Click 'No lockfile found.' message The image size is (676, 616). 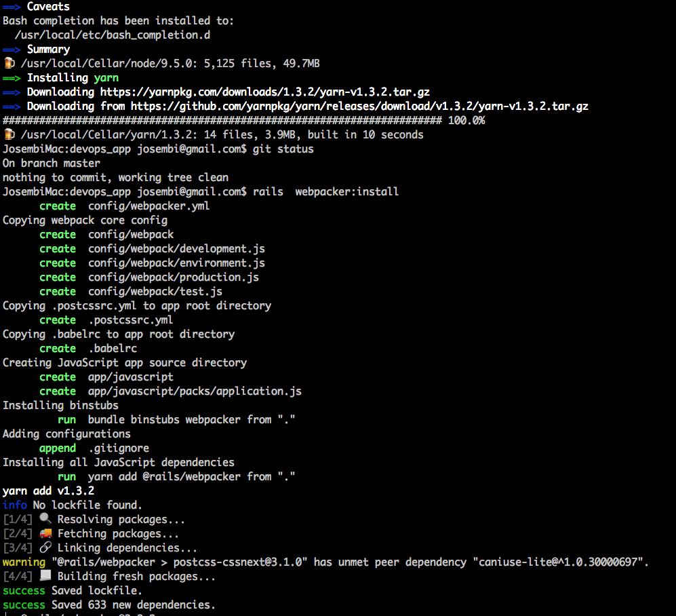click(x=87, y=505)
